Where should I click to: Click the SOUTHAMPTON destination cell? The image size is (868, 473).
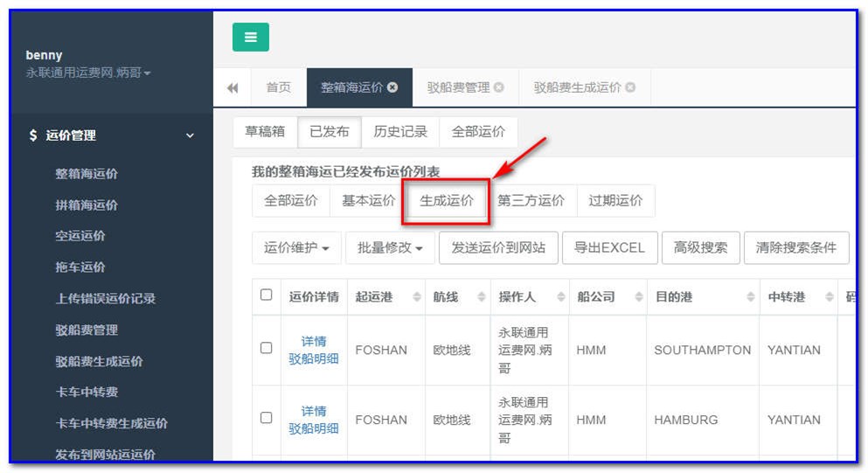pos(703,350)
